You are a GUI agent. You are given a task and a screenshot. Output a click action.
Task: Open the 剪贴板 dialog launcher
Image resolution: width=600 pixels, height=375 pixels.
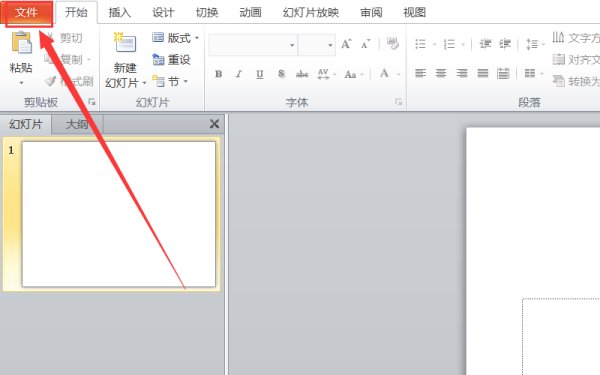click(x=92, y=102)
